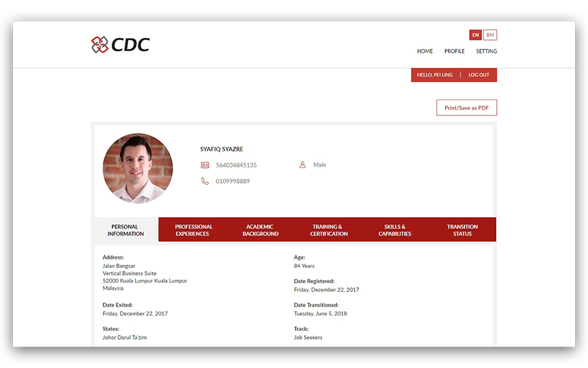
Task: Click the gender person icon
Action: [x=302, y=165]
